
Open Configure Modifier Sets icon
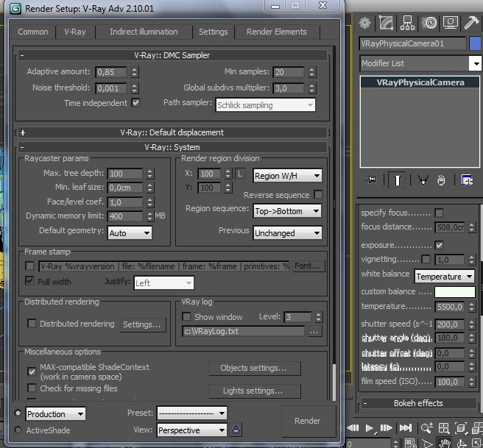[467, 179]
